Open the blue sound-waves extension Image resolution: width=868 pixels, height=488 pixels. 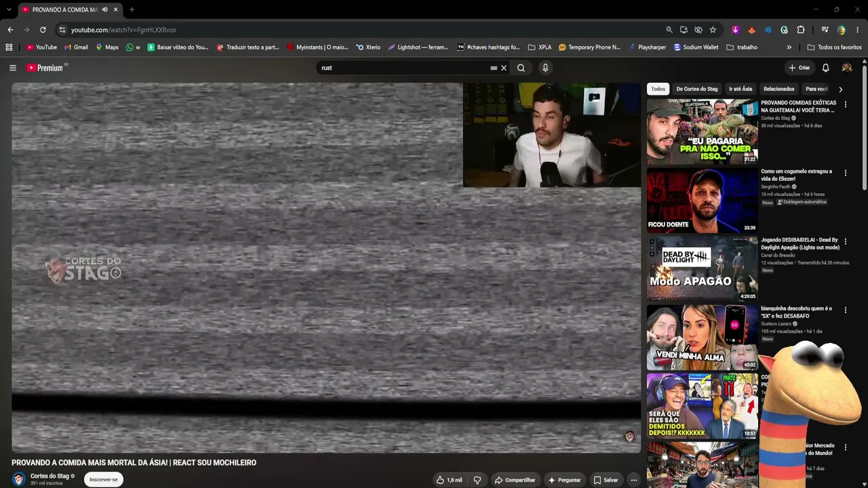[768, 30]
